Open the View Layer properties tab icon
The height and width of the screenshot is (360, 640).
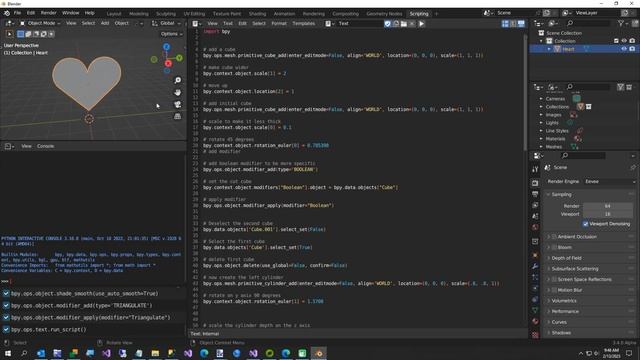point(535,205)
